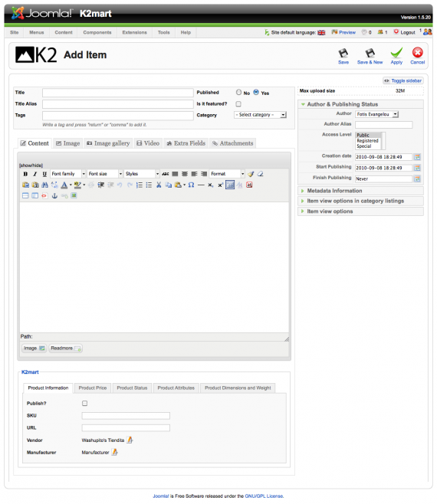Choose the text color tool
Image resolution: width=437 pixels, height=504 pixels.
(64, 185)
